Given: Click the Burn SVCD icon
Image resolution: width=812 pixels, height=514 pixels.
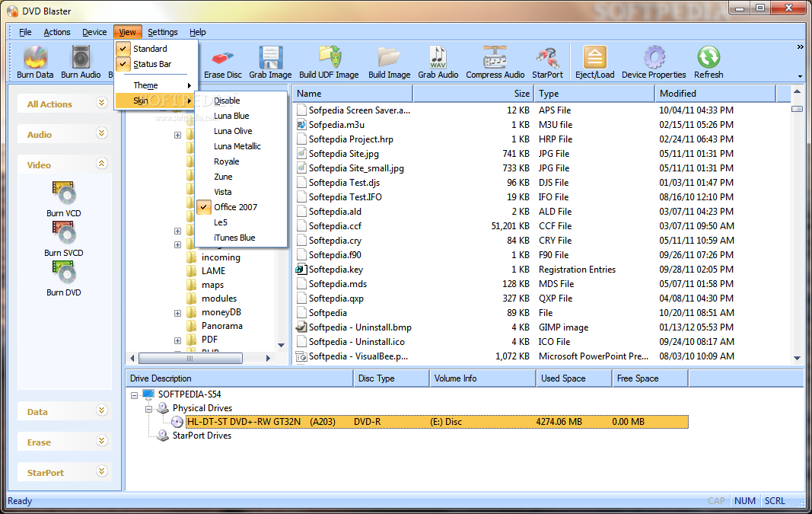Looking at the screenshot, I should 64,233.
